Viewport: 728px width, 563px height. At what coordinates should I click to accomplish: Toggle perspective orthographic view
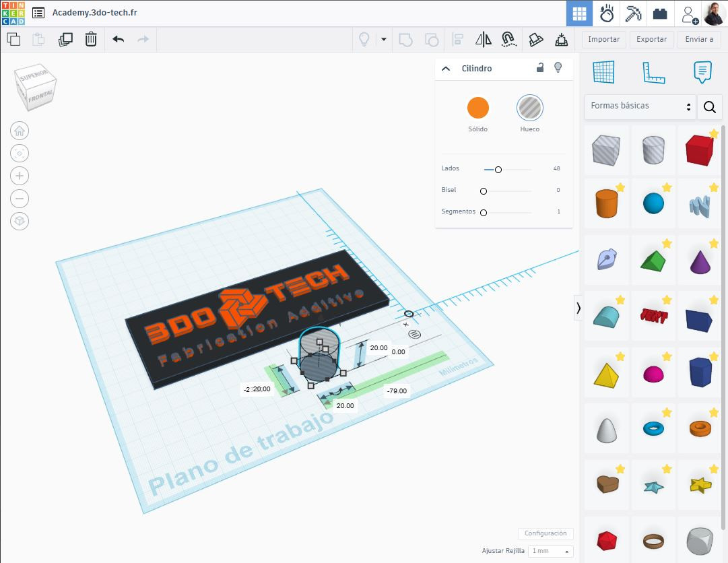[20, 221]
